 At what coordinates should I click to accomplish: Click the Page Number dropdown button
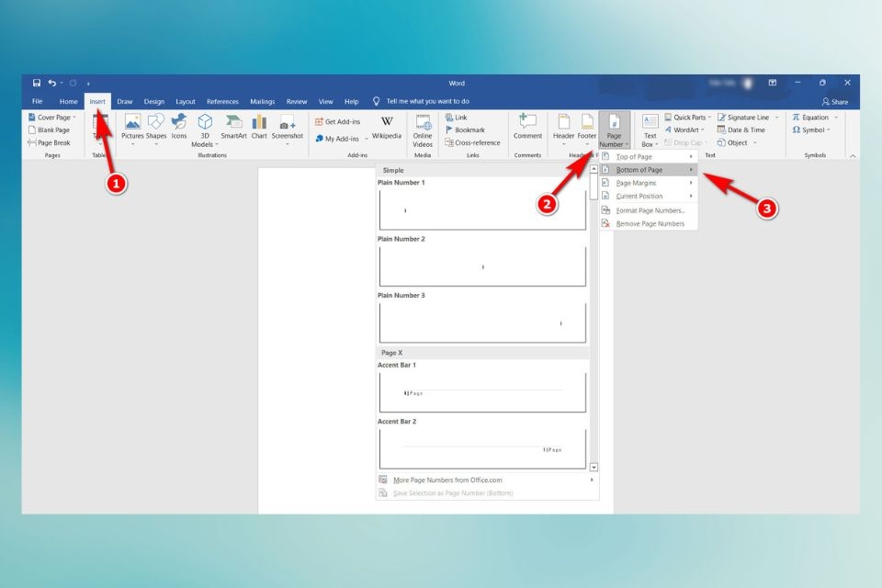[x=615, y=130]
